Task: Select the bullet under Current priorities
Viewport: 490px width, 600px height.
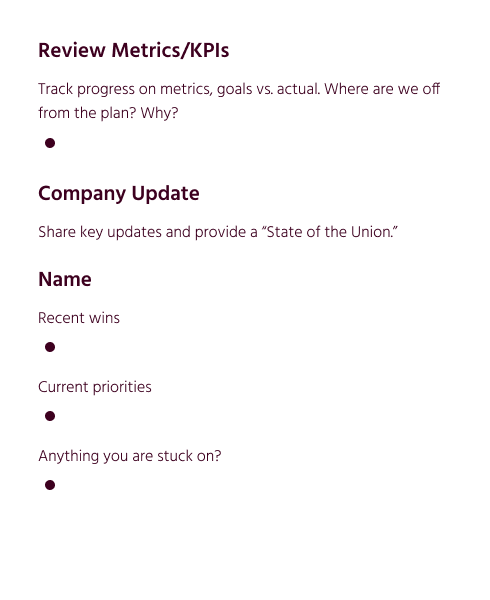Action: point(50,416)
